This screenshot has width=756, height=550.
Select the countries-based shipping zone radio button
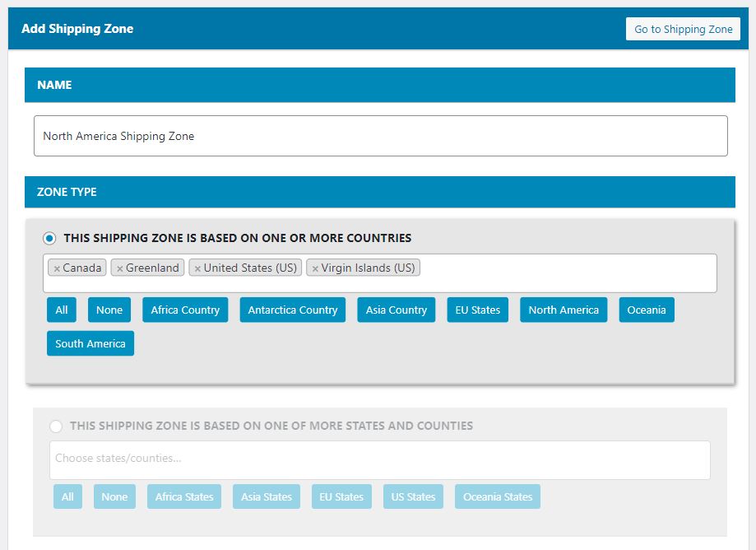click(49, 238)
